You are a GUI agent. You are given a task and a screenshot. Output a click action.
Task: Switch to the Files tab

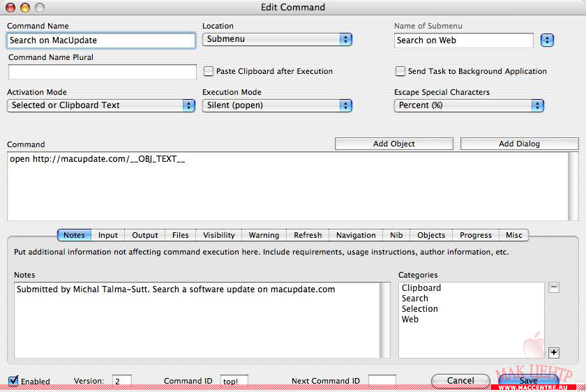[x=181, y=235]
